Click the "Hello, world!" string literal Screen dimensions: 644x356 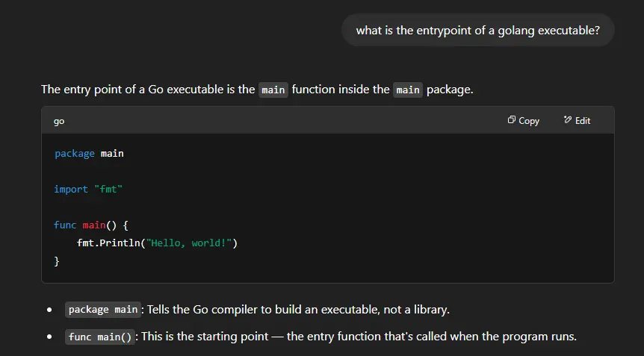pyautogui.click(x=189, y=243)
